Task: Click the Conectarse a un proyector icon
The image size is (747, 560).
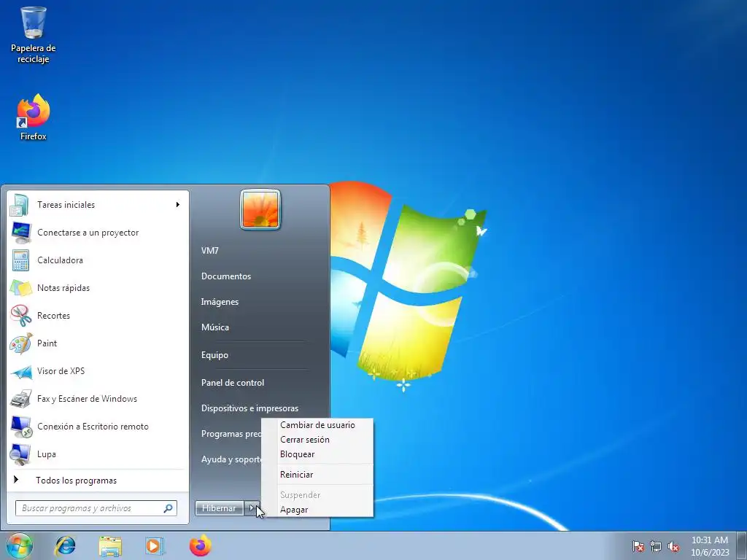Action: [20, 233]
